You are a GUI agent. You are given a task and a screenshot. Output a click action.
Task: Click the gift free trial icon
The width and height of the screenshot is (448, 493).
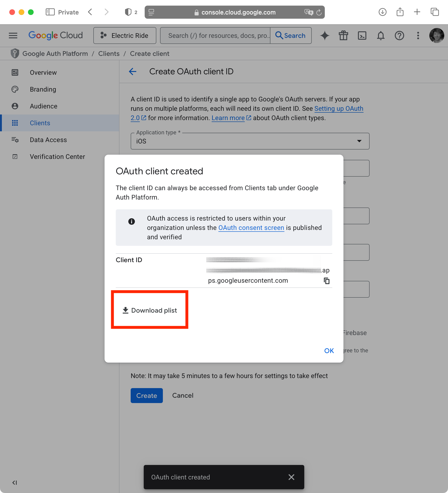pyautogui.click(x=343, y=36)
